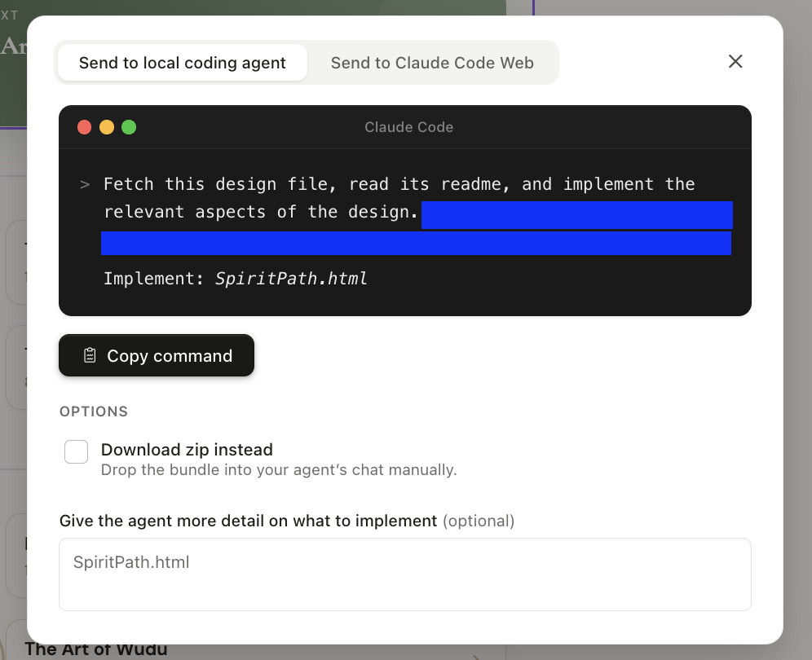This screenshot has width=812, height=660.
Task: Click the Drop the bundle description text
Action: [x=279, y=470]
